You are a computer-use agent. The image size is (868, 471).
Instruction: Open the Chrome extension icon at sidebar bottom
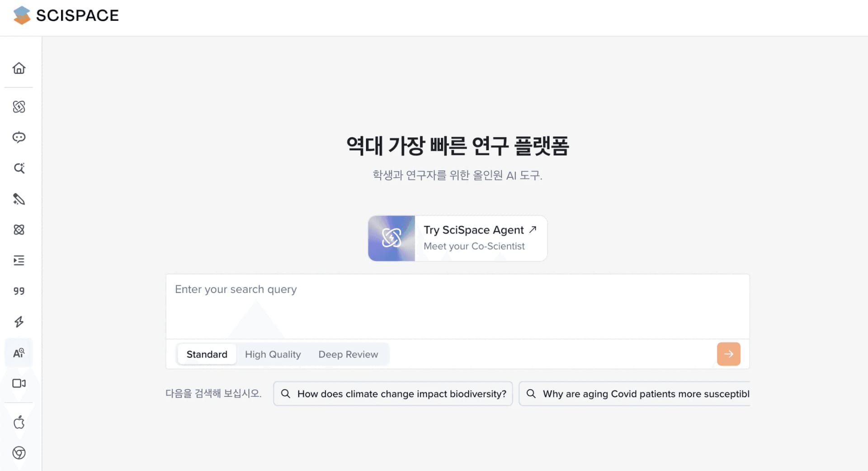(x=19, y=453)
